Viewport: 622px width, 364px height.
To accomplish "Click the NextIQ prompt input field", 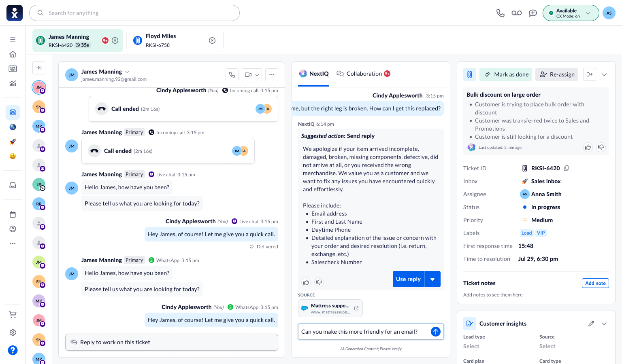I will coord(364,332).
